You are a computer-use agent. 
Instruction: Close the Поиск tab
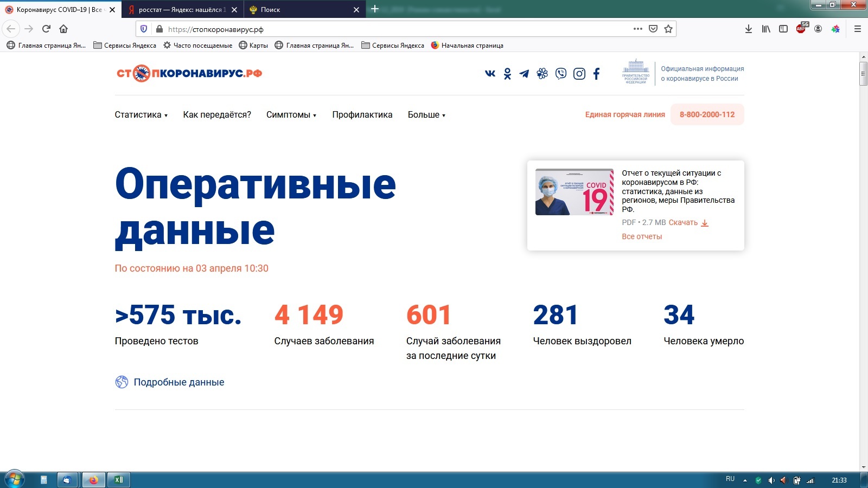click(356, 10)
